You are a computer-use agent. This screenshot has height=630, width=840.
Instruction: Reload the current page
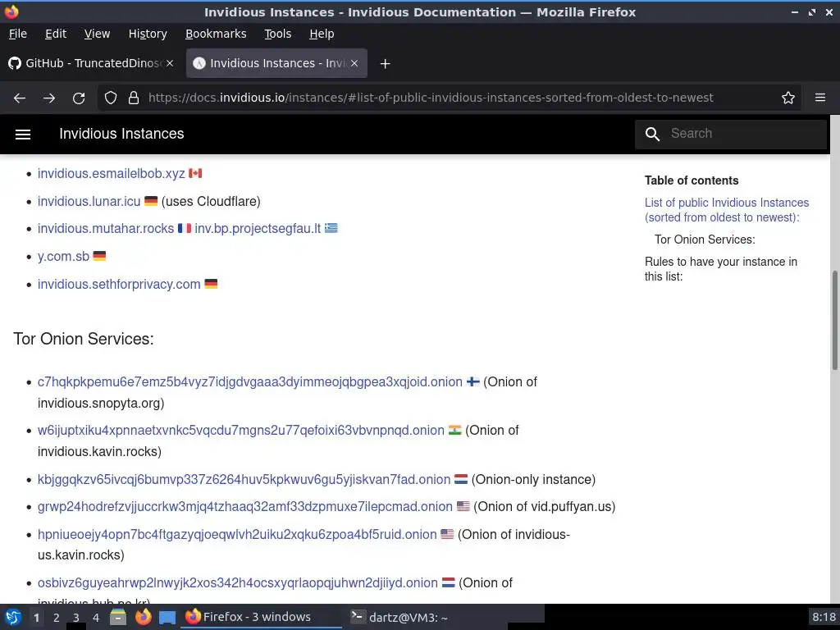coord(79,98)
